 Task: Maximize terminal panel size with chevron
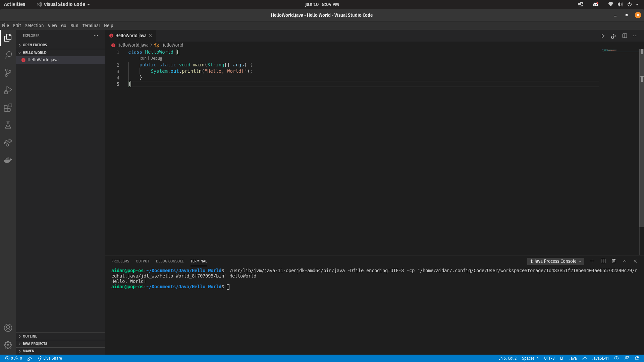[x=625, y=261]
